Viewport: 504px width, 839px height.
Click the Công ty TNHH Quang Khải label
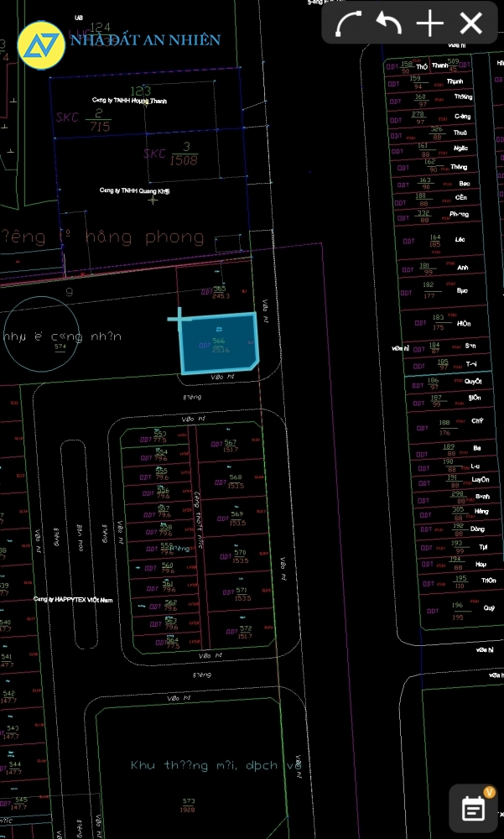click(x=134, y=190)
